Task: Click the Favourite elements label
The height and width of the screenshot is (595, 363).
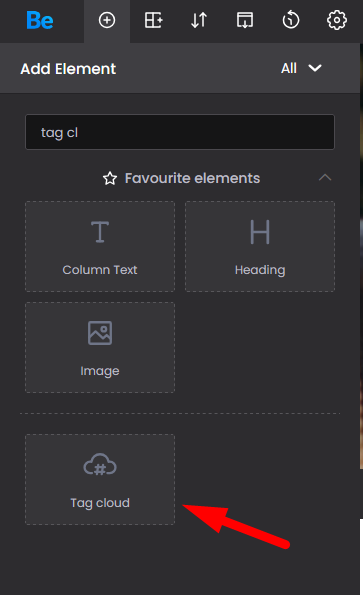Action: coord(192,178)
